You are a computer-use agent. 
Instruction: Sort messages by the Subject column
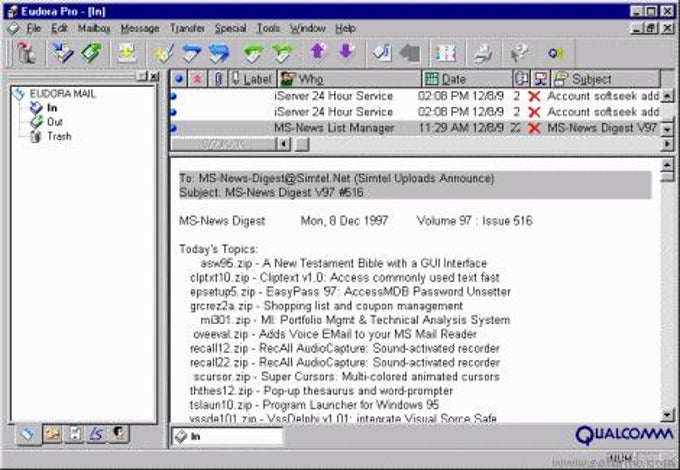pyautogui.click(x=605, y=79)
